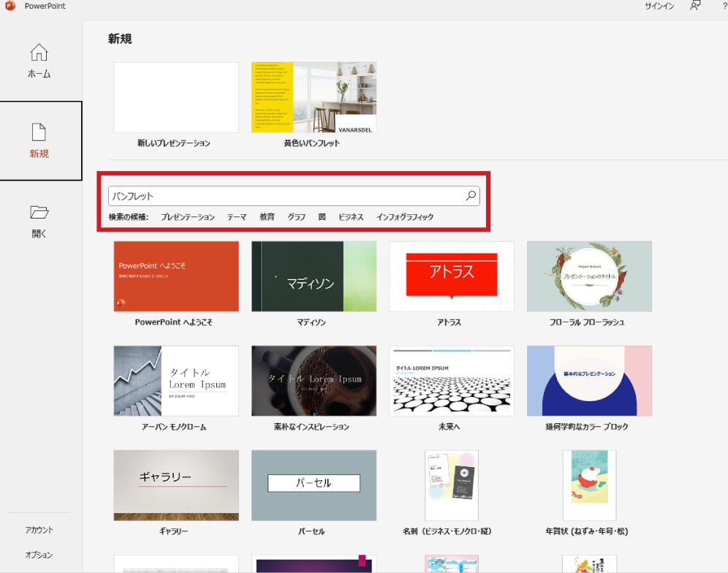Viewport: 728px width, 573px height.
Task: Open オプション in the sidebar
Action: tap(39, 555)
